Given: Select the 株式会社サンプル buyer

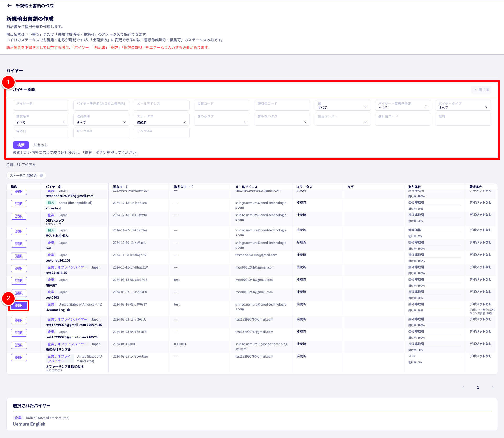Looking at the screenshot, I should coord(19,345).
